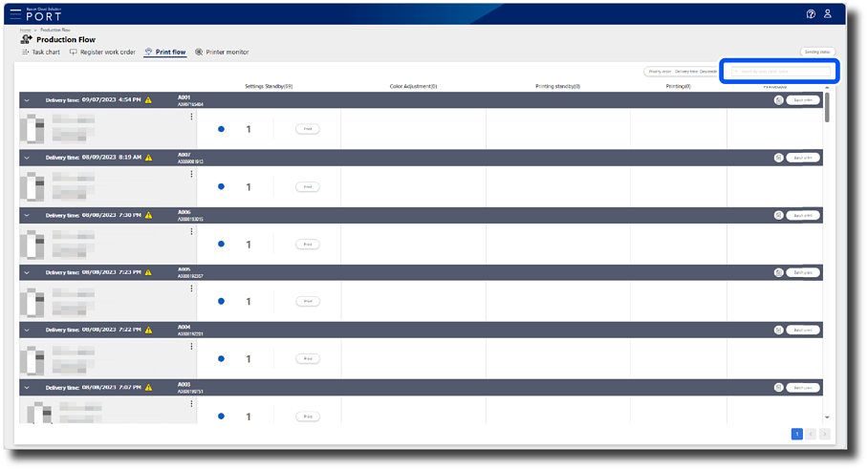Collapse the A006 work order row
This screenshot has width=868, height=470.
(27, 215)
